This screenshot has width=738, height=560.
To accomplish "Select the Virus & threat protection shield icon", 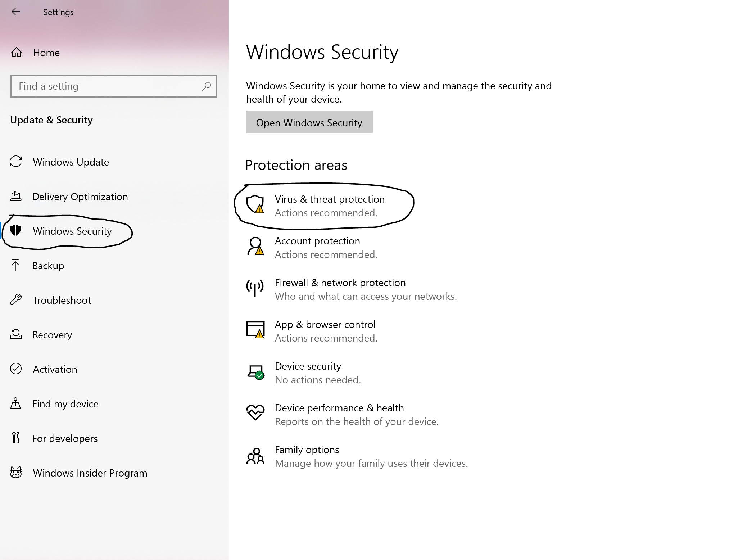I will click(x=255, y=204).
